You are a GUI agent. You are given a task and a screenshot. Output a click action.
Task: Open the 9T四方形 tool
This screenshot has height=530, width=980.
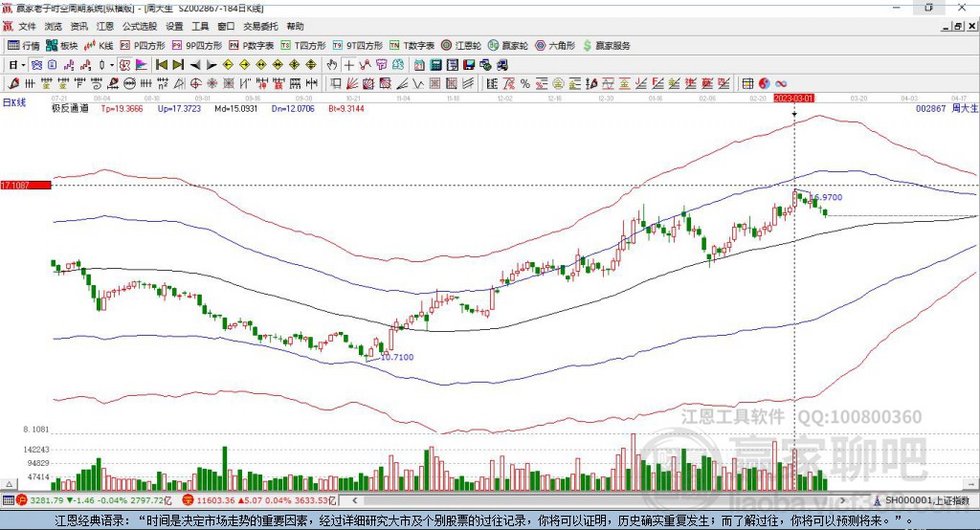[358, 46]
